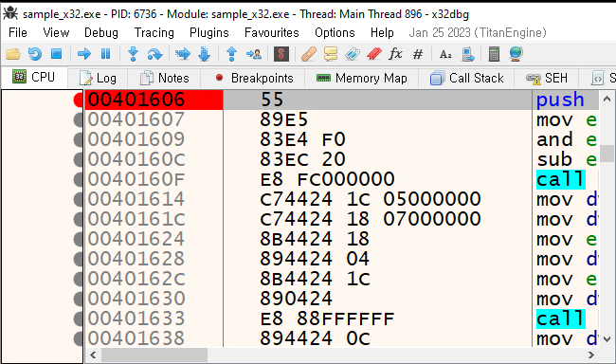The image size is (616, 364).
Task: Toggle breakpoint bullet at 00401614
Action: point(78,199)
